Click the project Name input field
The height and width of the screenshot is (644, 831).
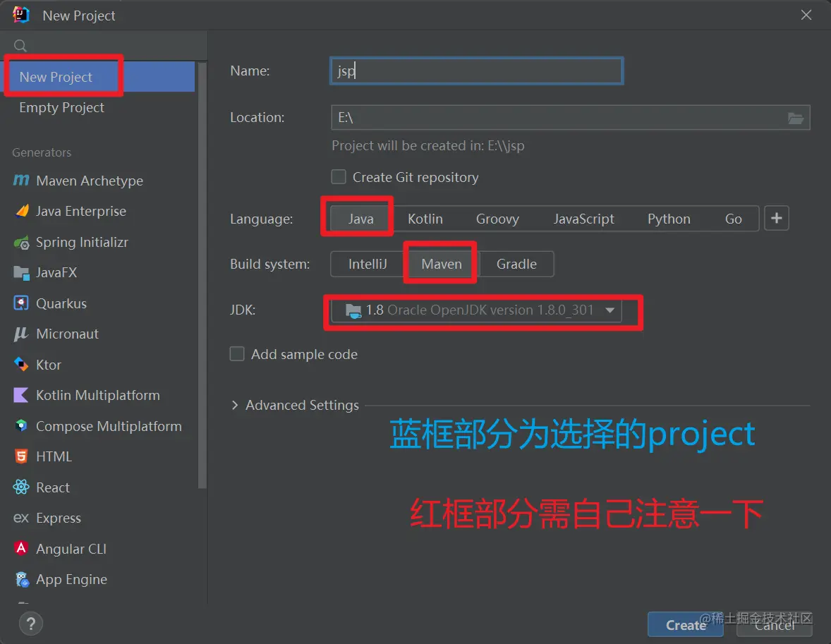(x=476, y=71)
